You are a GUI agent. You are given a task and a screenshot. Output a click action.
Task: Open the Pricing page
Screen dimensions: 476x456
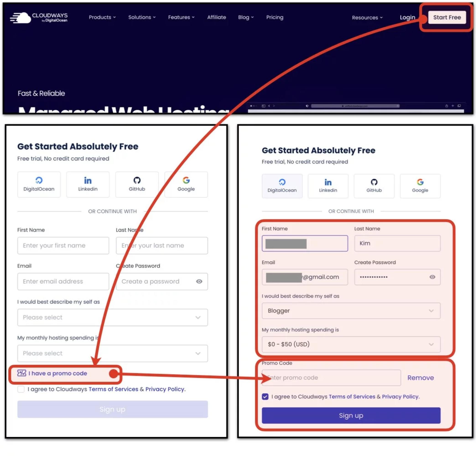(275, 17)
